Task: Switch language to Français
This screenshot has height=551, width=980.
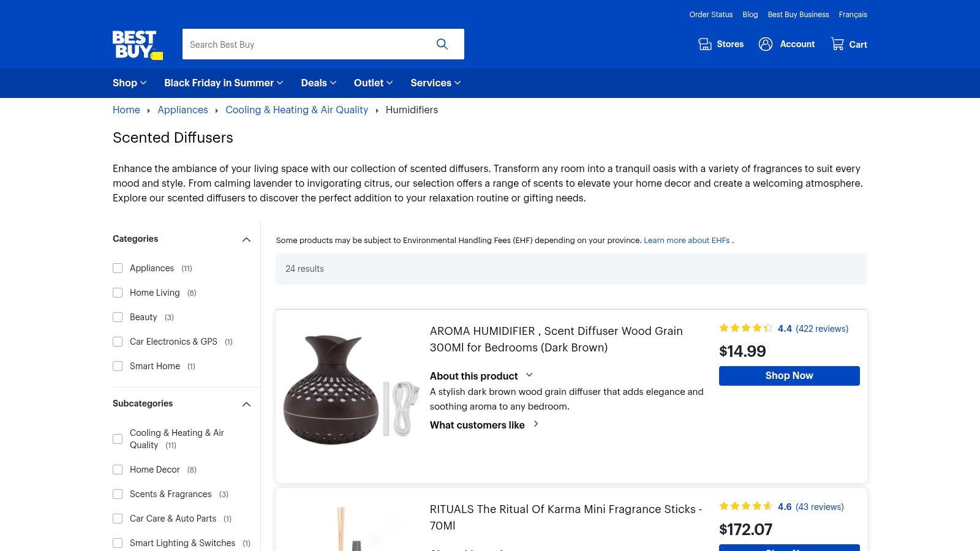Action: click(x=853, y=15)
